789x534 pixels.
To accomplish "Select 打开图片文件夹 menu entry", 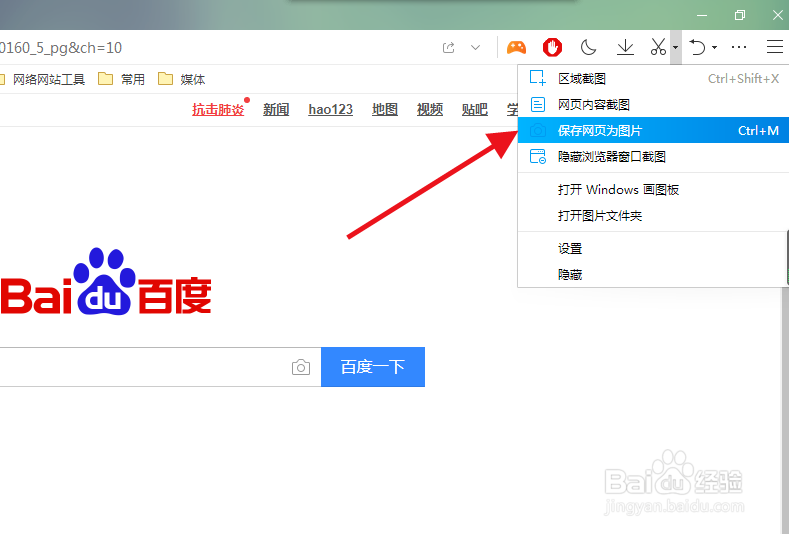I will click(x=653, y=216).
